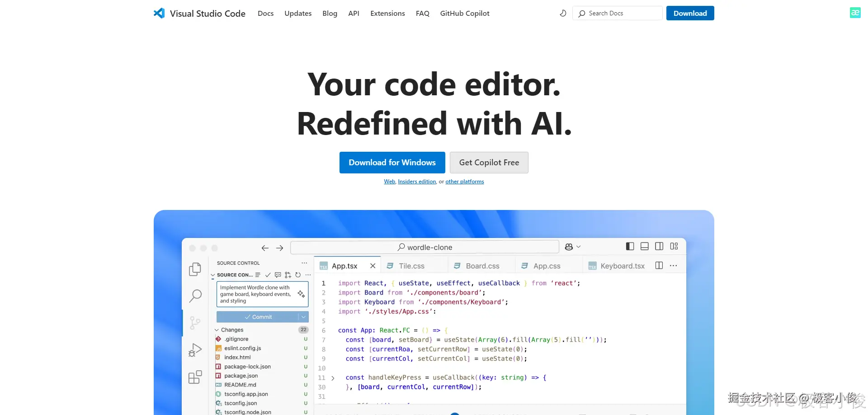868x415 pixels.
Task: Select .gitignore in the Changes list
Action: click(x=261, y=339)
